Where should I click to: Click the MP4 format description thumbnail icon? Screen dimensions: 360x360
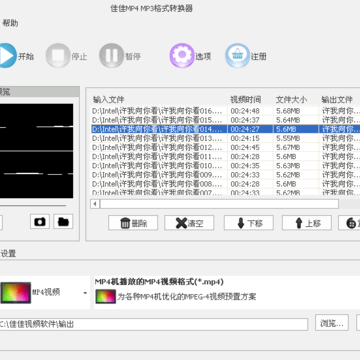point(106,296)
